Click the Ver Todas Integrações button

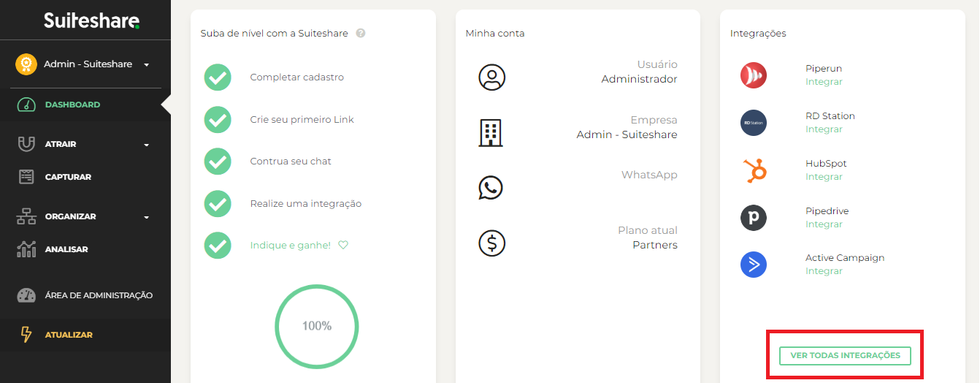pyautogui.click(x=845, y=355)
